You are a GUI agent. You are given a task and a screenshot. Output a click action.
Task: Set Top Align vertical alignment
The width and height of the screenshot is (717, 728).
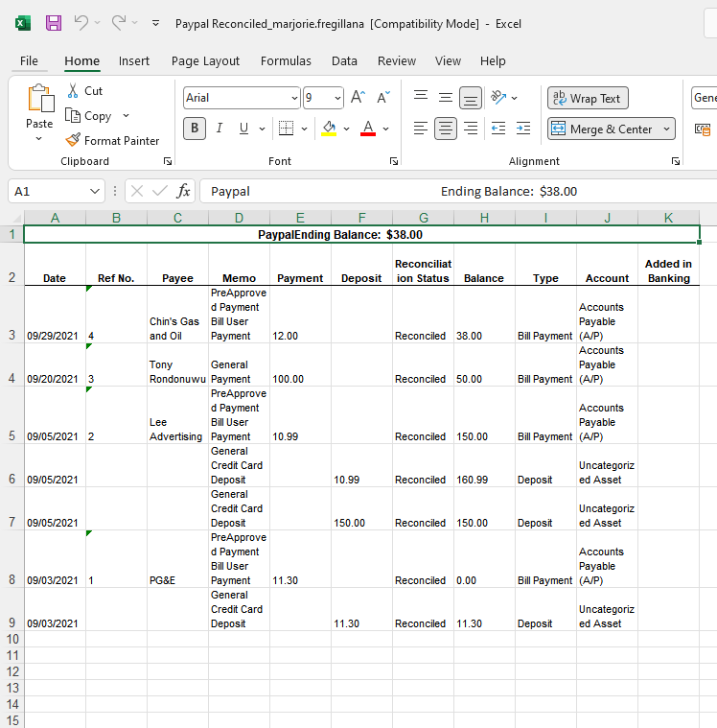click(x=421, y=97)
